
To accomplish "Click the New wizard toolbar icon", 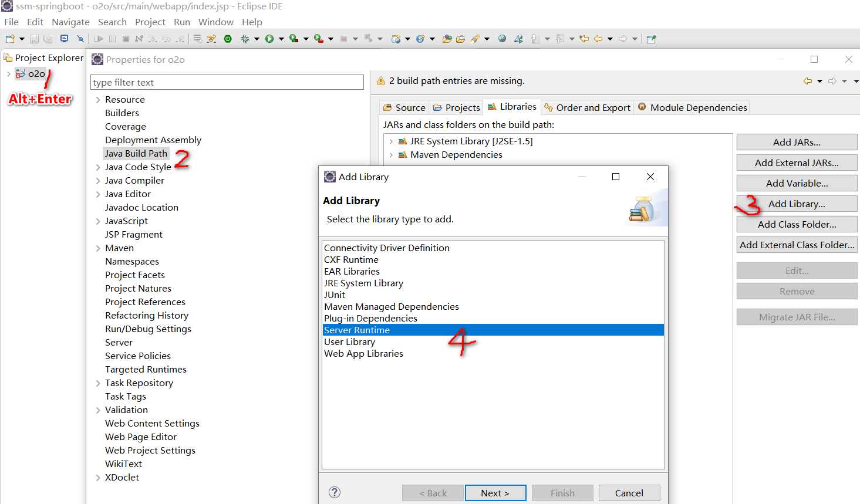I will [x=10, y=39].
